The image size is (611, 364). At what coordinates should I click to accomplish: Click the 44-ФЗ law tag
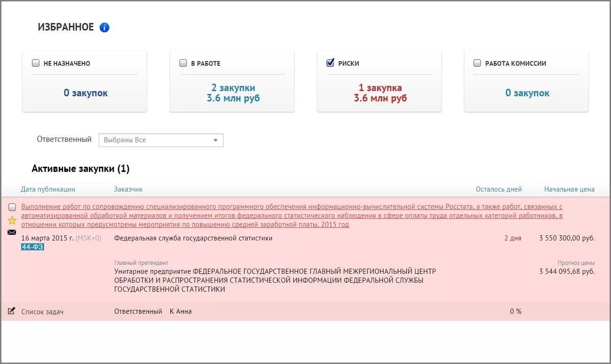point(33,247)
